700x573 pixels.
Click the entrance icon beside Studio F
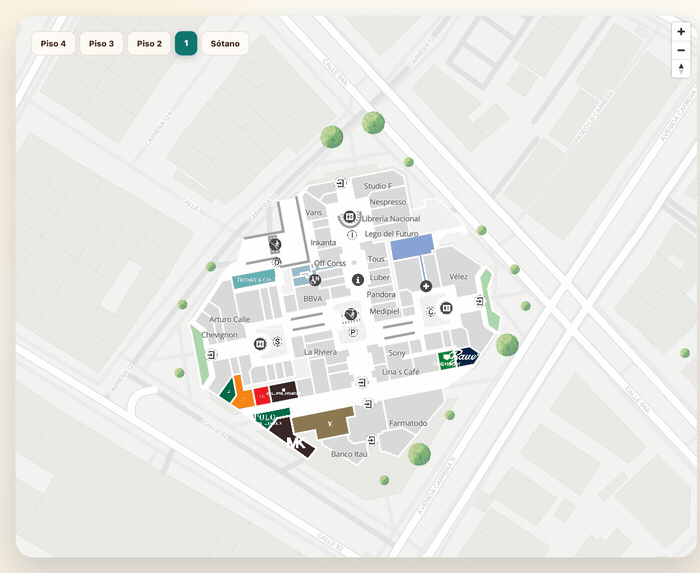coord(341,183)
